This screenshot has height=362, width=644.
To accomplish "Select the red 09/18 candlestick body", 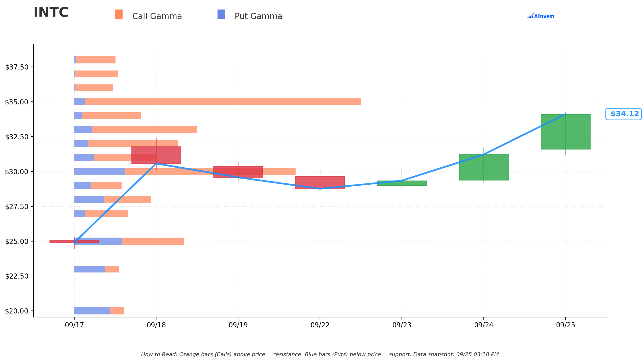I will (156, 155).
